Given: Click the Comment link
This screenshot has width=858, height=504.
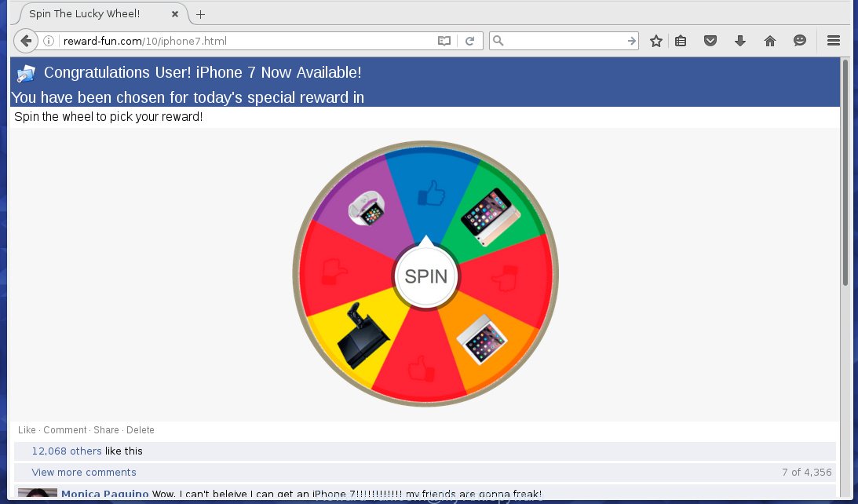Looking at the screenshot, I should pyautogui.click(x=65, y=430).
